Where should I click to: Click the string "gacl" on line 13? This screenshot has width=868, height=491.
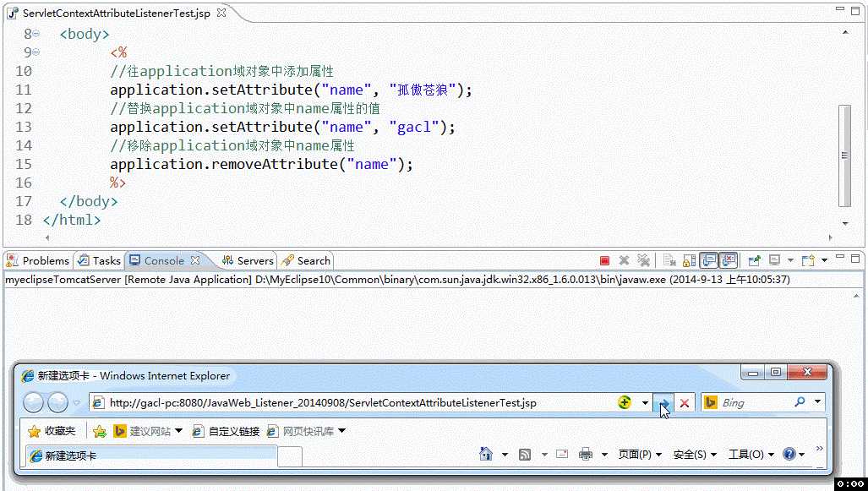[414, 127]
